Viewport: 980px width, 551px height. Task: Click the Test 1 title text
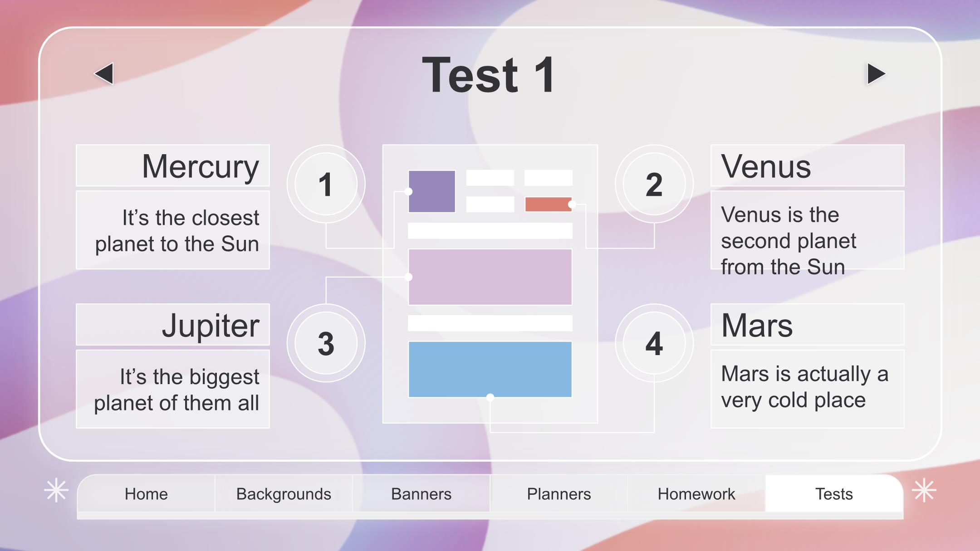pos(489,75)
